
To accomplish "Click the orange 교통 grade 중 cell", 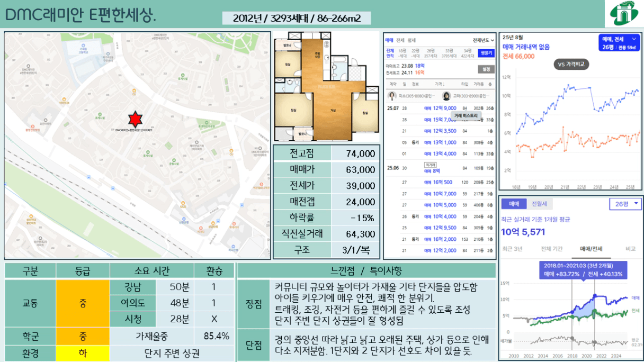I will [x=83, y=303].
